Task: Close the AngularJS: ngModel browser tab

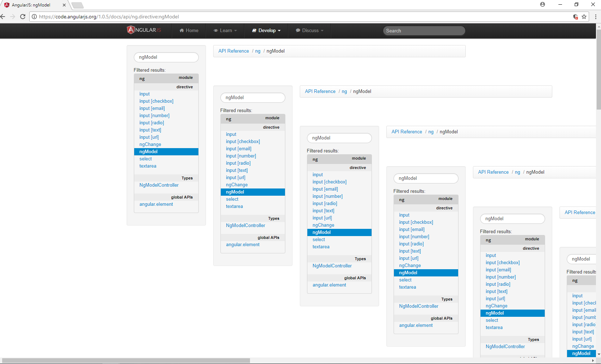Action: pos(64,5)
